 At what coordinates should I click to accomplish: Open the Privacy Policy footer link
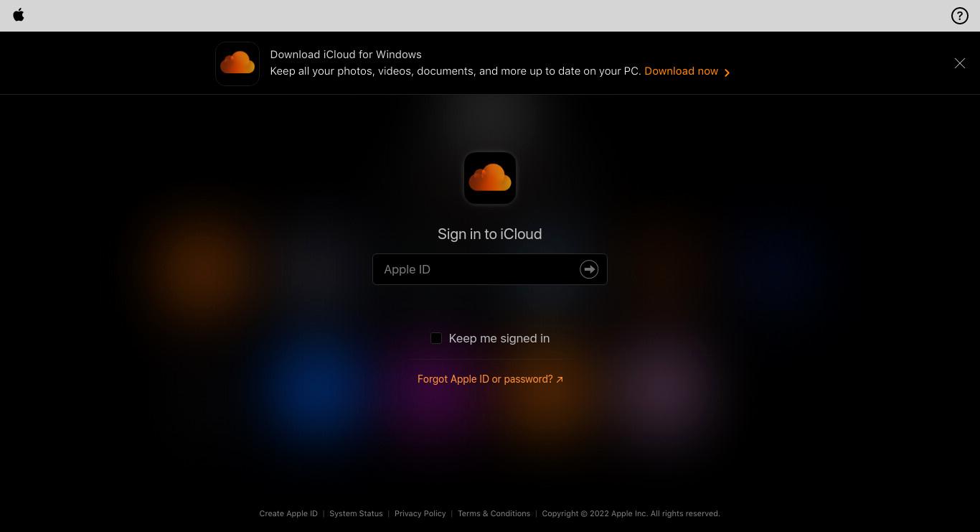pos(420,513)
